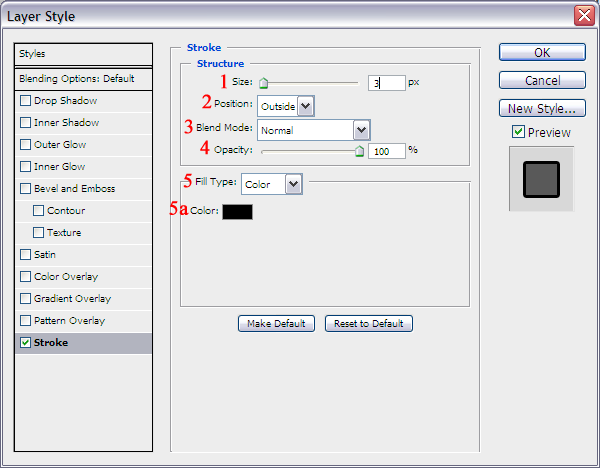Open the Blend Mode dropdown arrow
Image resolution: width=600 pixels, height=468 pixels.
[361, 130]
